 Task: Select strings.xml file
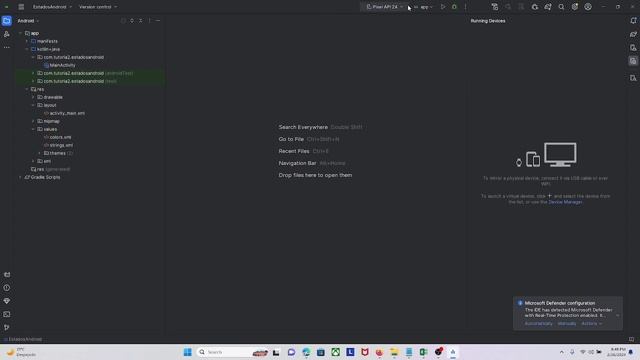tap(61, 145)
